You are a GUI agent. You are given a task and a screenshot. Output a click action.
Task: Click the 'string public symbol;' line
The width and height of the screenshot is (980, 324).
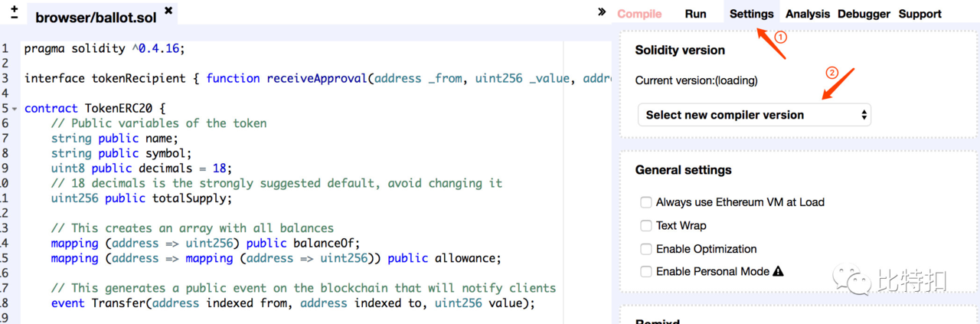pos(121,153)
